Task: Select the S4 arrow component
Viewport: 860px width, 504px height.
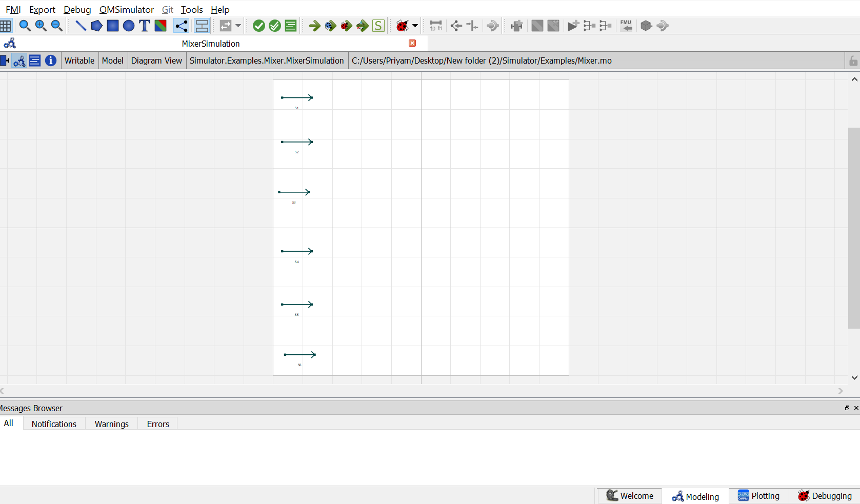Action: [x=297, y=251]
